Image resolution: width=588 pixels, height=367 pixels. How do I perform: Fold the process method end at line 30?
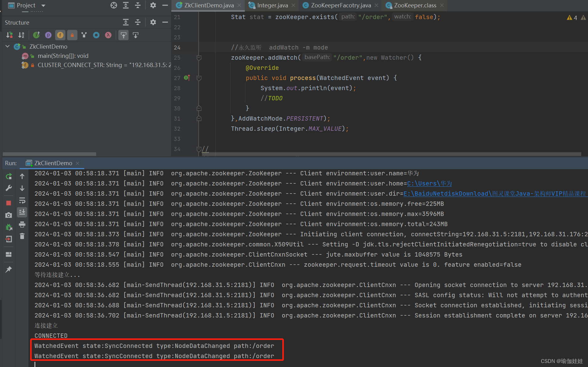click(x=199, y=108)
